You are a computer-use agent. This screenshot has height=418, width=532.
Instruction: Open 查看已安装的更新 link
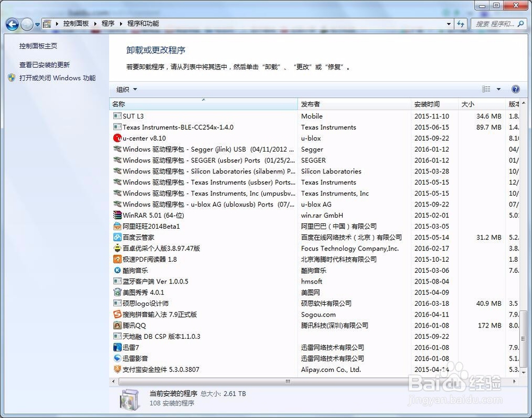(x=45, y=64)
